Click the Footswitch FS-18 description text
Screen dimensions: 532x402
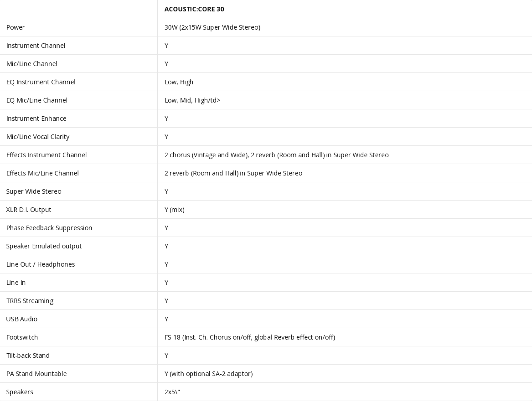coord(250,337)
